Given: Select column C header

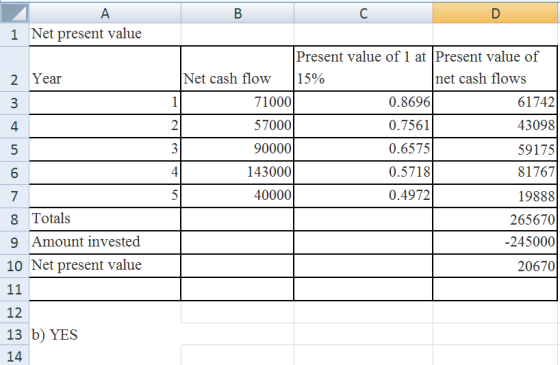Looking at the screenshot, I should (x=363, y=13).
